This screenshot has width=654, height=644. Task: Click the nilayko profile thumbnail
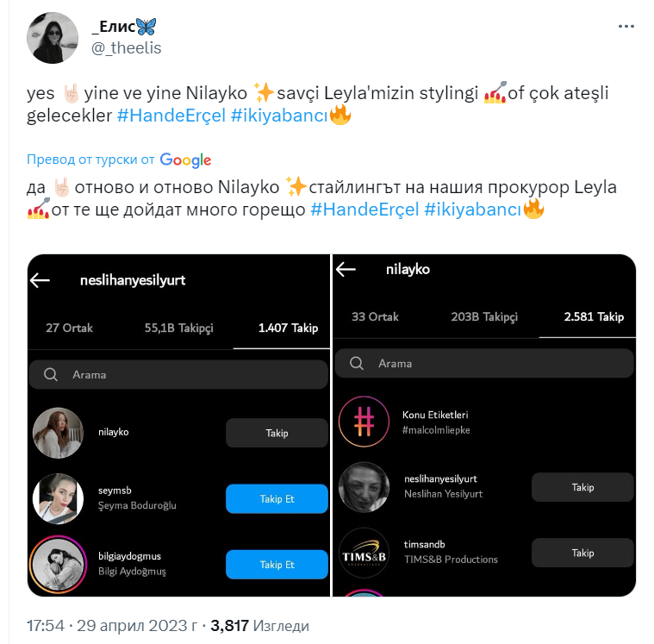(x=58, y=433)
